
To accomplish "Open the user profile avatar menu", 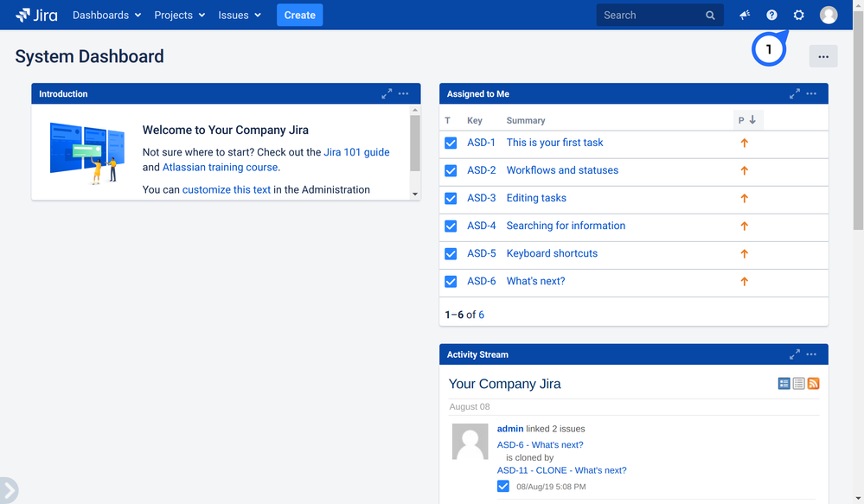I will click(x=829, y=15).
